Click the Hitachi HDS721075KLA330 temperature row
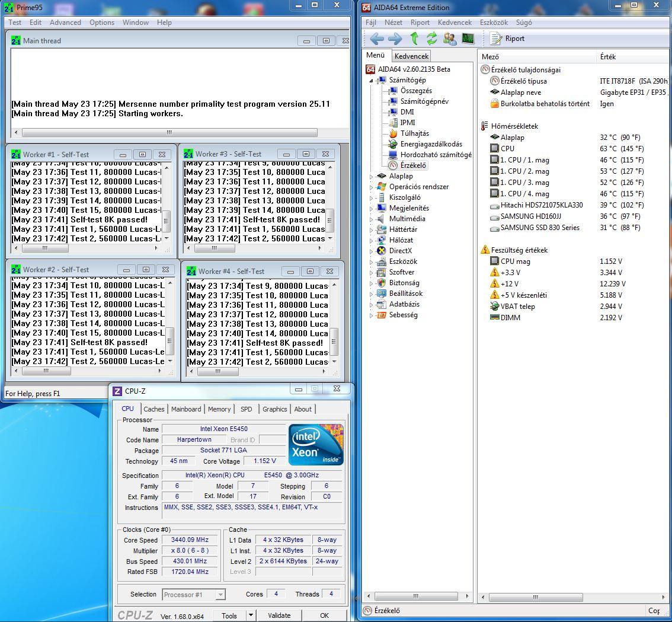The height and width of the screenshot is (622, 672). point(574,205)
